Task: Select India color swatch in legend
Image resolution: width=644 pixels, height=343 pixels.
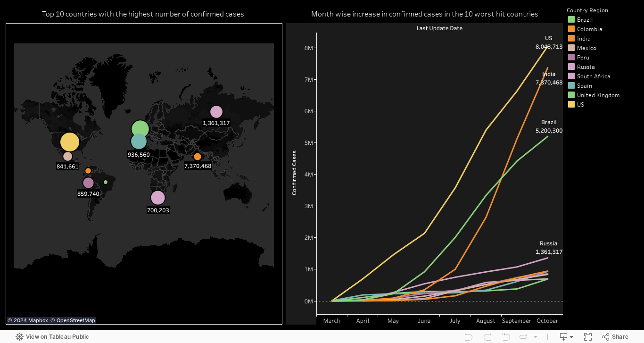Action: click(x=571, y=39)
